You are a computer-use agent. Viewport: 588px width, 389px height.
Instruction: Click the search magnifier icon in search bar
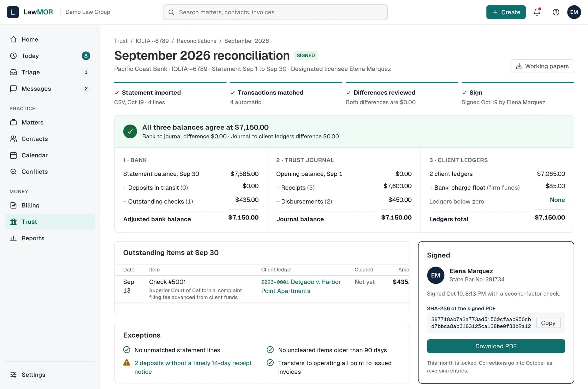(x=171, y=12)
